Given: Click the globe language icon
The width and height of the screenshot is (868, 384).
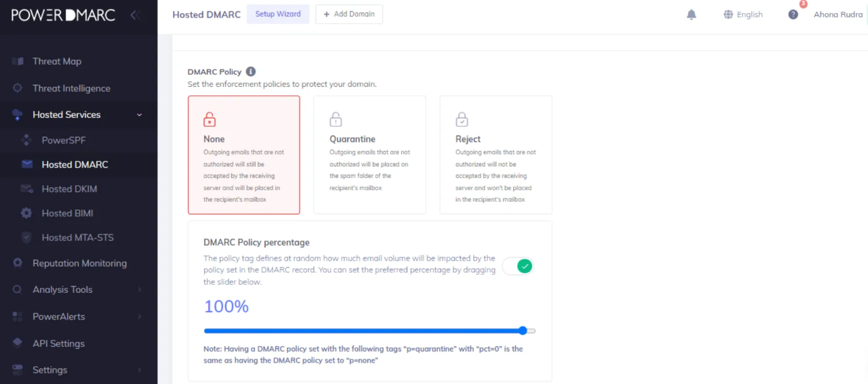Looking at the screenshot, I should pos(728,14).
